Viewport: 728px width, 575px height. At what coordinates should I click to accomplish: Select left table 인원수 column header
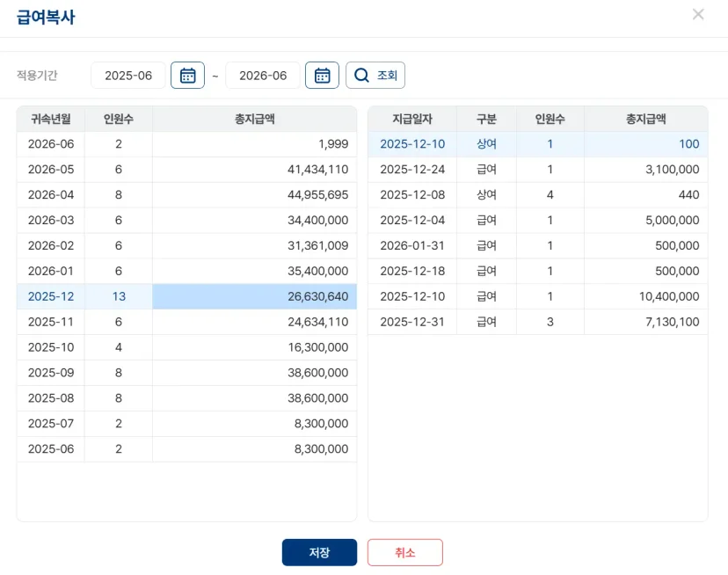(x=119, y=119)
